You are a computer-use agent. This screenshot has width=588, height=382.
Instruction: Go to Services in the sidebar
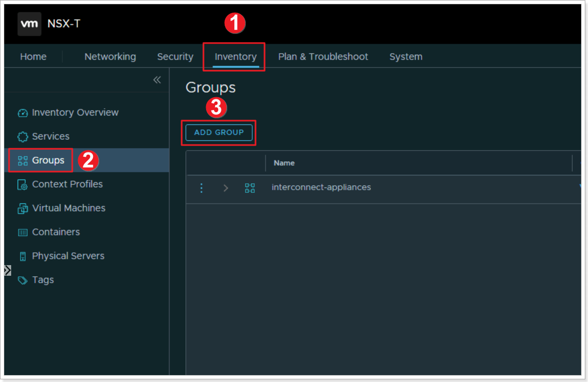[x=50, y=137]
